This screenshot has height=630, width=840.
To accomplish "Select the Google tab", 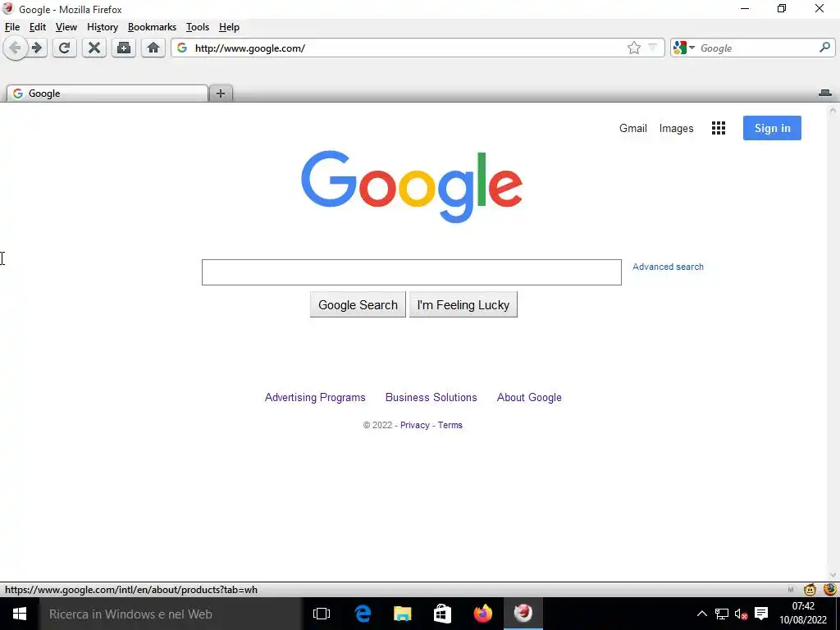I will coord(107,94).
